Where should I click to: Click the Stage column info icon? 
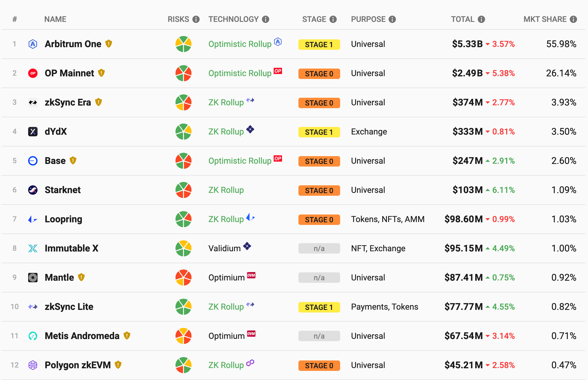(333, 19)
